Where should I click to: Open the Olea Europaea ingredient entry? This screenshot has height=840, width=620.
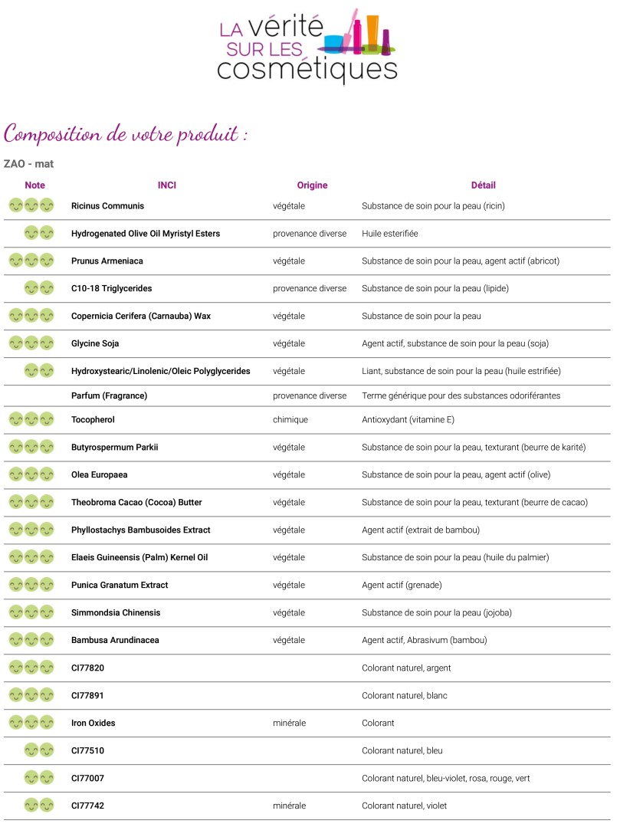pyautogui.click(x=99, y=474)
